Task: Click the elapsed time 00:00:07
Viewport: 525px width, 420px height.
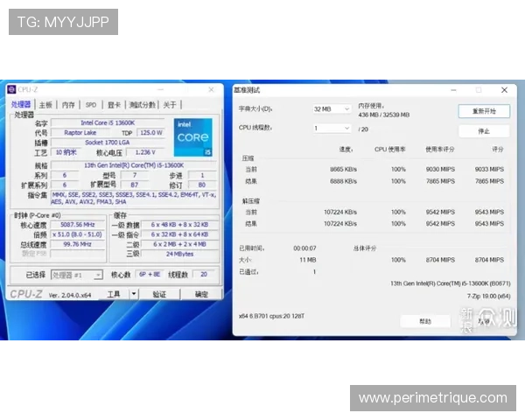Action: (304, 248)
